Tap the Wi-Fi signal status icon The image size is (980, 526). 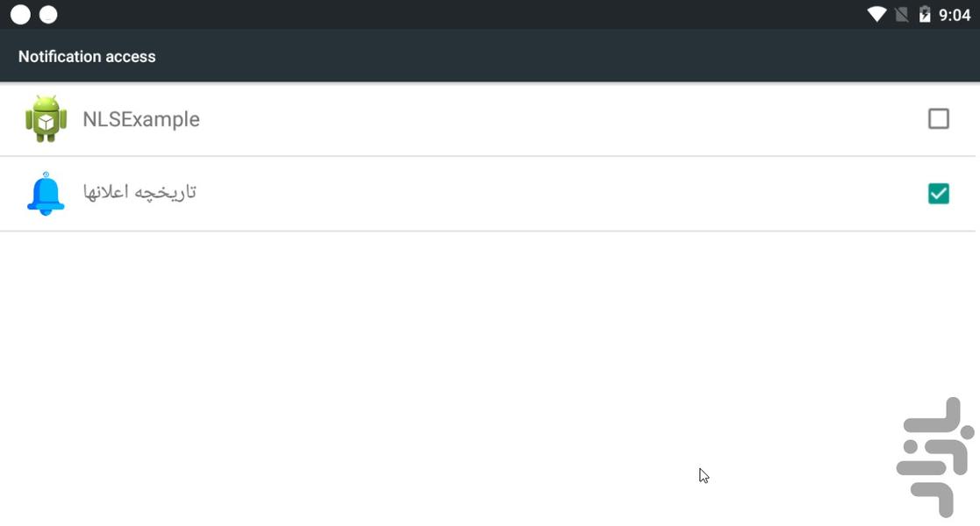click(876, 14)
